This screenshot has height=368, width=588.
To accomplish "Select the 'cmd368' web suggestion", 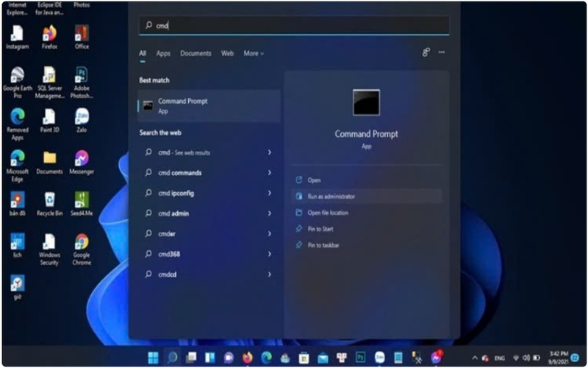I will pyautogui.click(x=209, y=254).
